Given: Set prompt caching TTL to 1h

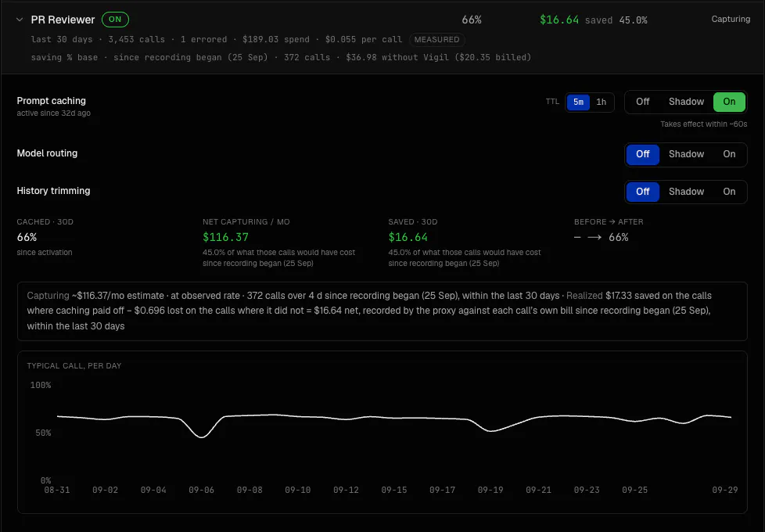Looking at the screenshot, I should coord(601,102).
